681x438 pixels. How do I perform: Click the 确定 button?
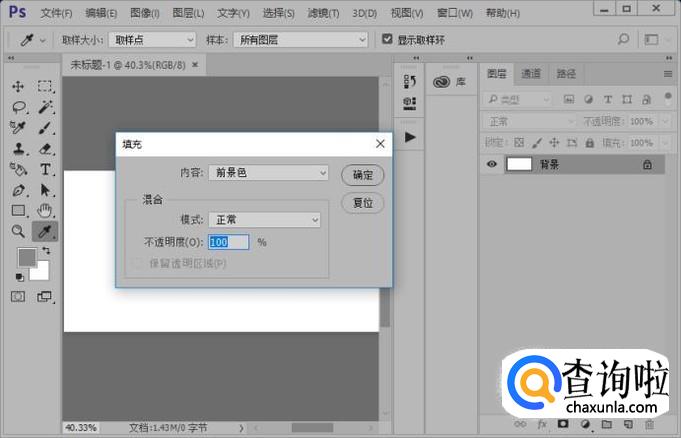click(362, 175)
